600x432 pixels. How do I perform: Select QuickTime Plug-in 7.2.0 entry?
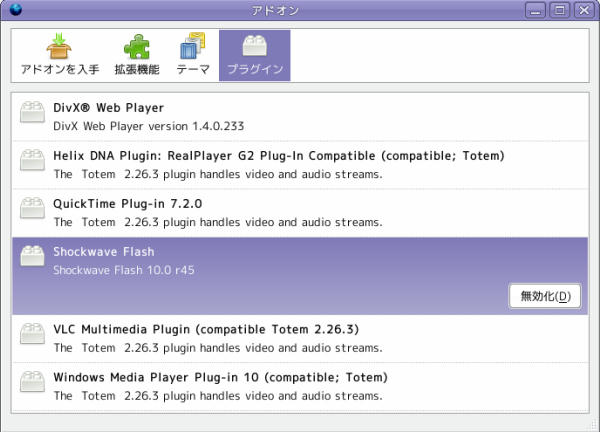[300, 213]
